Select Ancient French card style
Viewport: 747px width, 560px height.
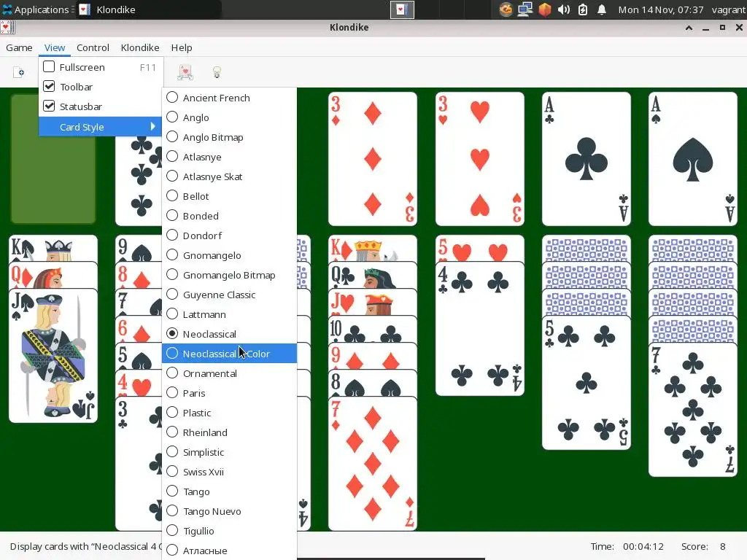[x=229, y=98]
